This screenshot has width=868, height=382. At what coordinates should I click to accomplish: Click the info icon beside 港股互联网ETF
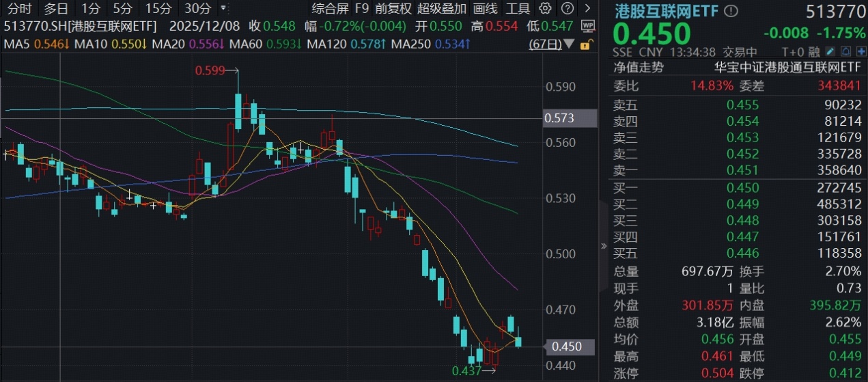731,11
